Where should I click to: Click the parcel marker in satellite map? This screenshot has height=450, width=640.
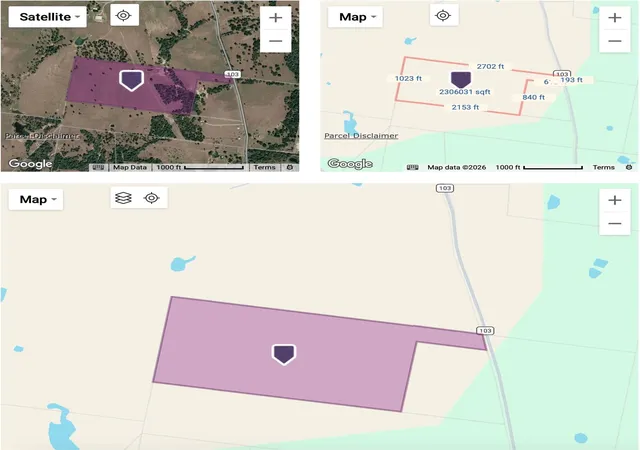coord(131,80)
